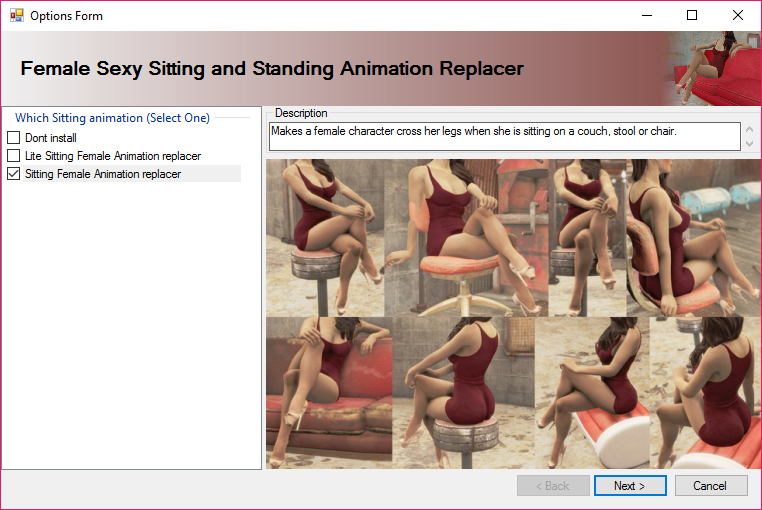Click the Options Form title bar text
This screenshot has width=762, height=510.
(66, 16)
